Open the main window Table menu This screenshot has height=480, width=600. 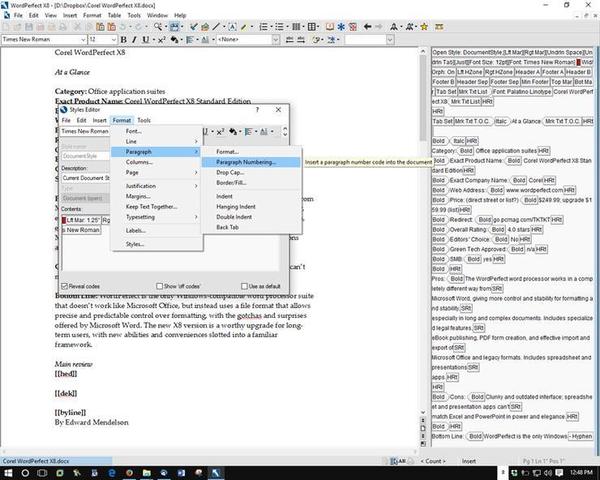pyautogui.click(x=114, y=15)
